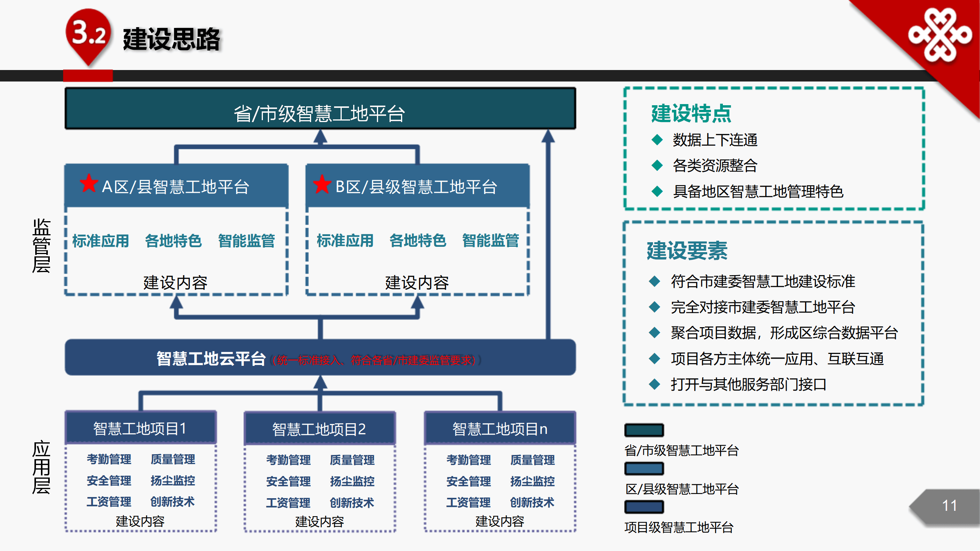980x551 pixels.
Task: Click the 项目级智慧工地平台 legend label
Action: (x=679, y=528)
